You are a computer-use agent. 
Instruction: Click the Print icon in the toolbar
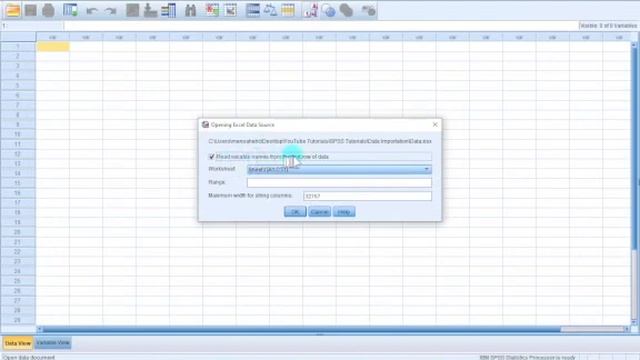pyautogui.click(x=48, y=10)
